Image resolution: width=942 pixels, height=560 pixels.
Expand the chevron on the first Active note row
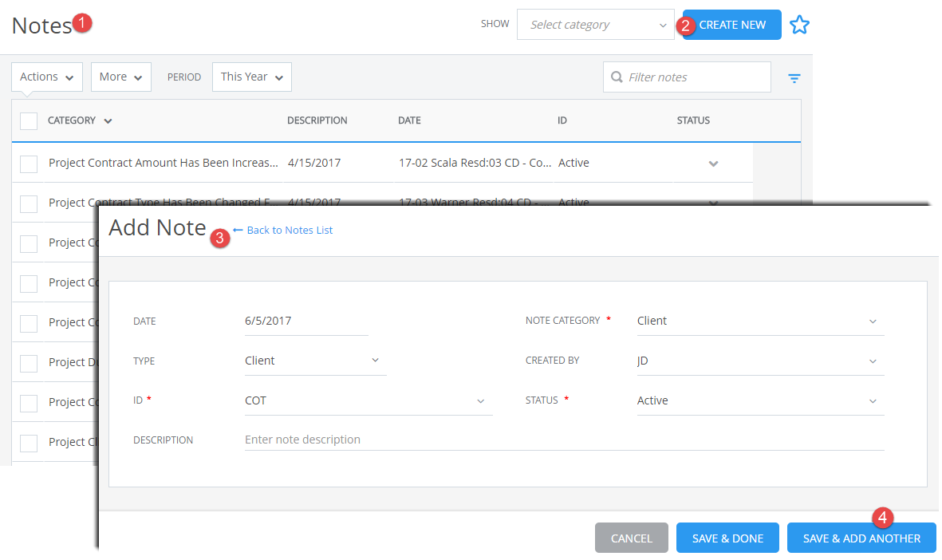pos(713,163)
